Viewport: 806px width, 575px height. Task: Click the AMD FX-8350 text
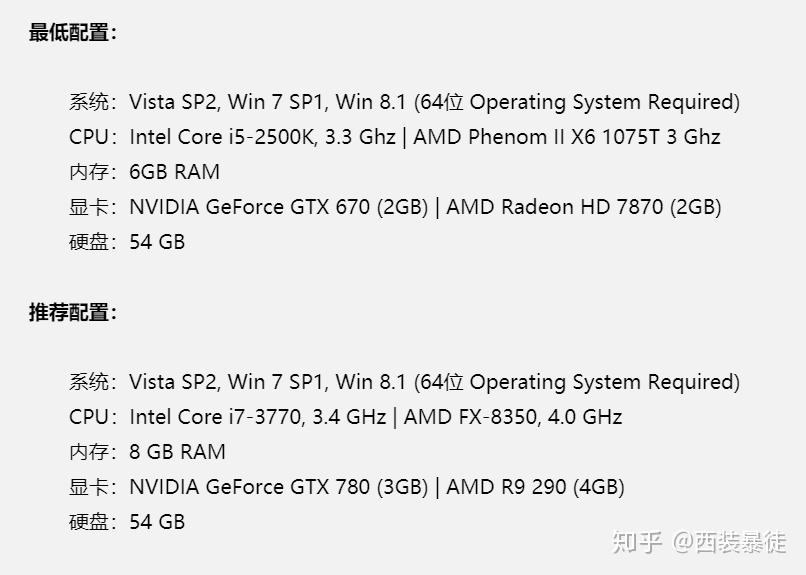(x=482, y=417)
